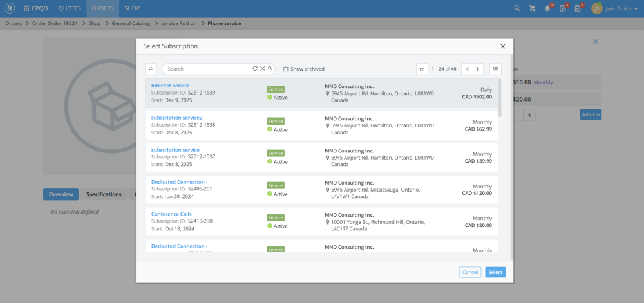Go to service Add on breadcrumb
Viewport: 644px width, 303px height.
click(178, 23)
